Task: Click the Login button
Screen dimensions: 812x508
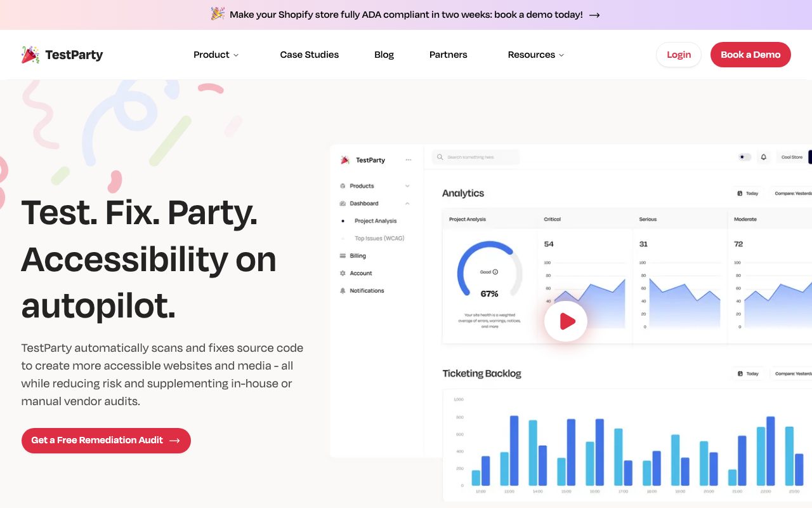Action: coord(679,55)
